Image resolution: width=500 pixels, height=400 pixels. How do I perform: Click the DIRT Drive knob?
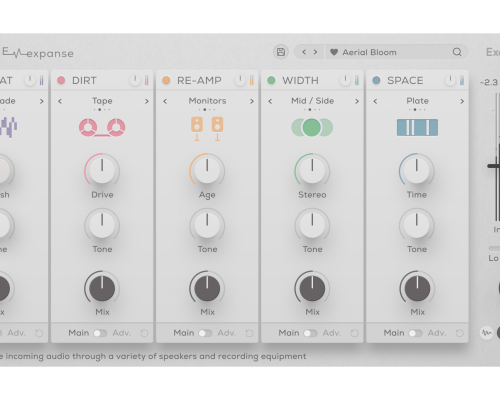coord(102,170)
